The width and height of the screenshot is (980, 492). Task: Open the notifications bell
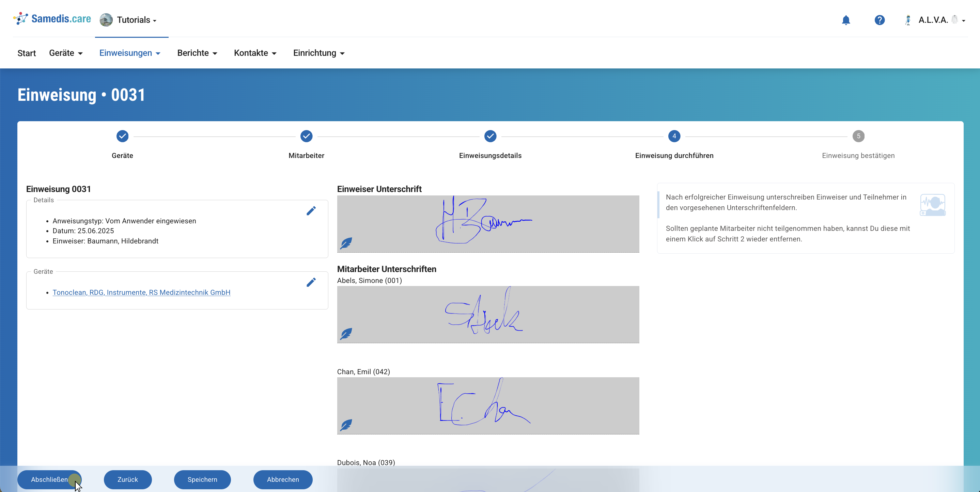coord(845,20)
